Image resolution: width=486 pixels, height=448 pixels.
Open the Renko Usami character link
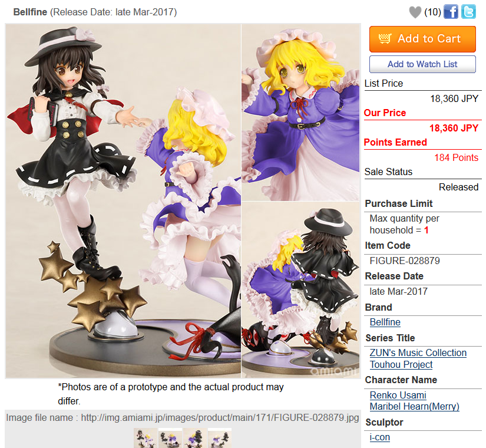pos(398,395)
